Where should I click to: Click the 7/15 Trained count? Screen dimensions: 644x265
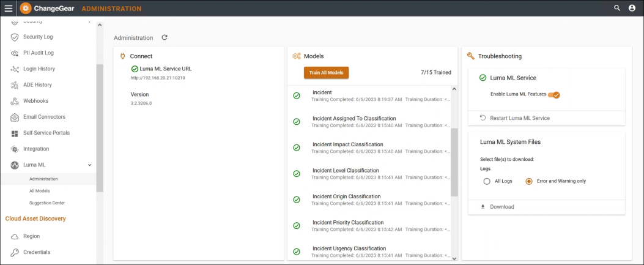(436, 73)
